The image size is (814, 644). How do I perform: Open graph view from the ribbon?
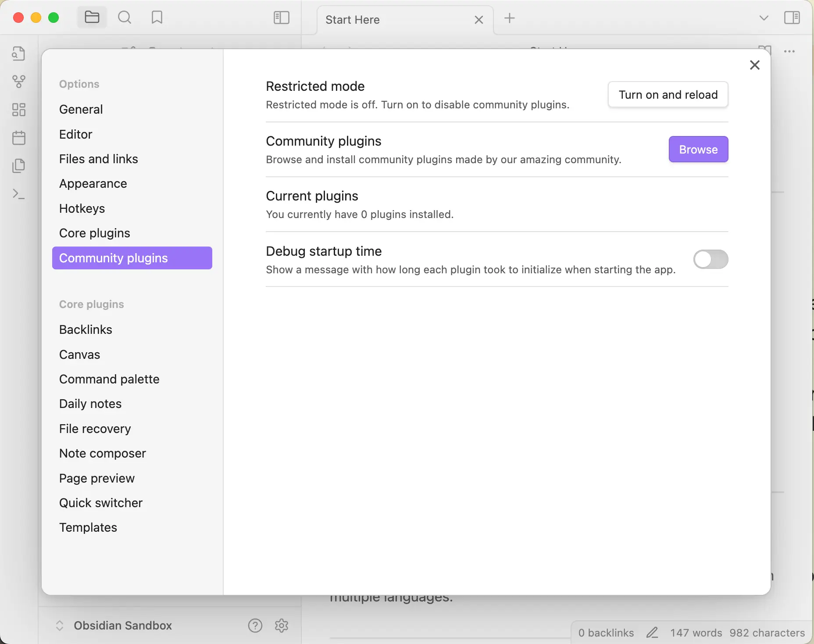(x=18, y=81)
